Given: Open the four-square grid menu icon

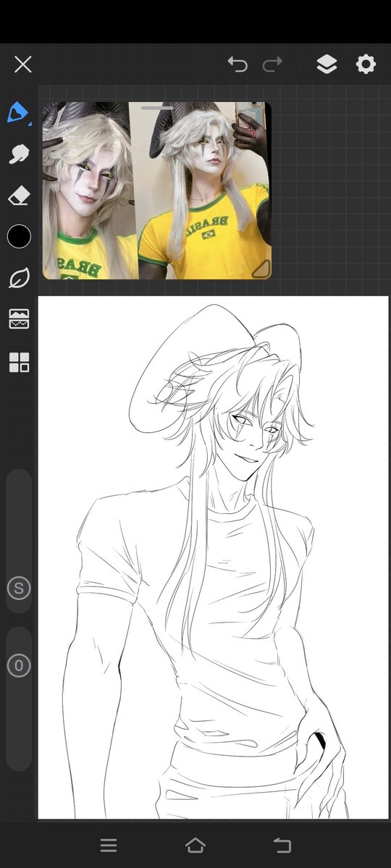Looking at the screenshot, I should click(19, 362).
